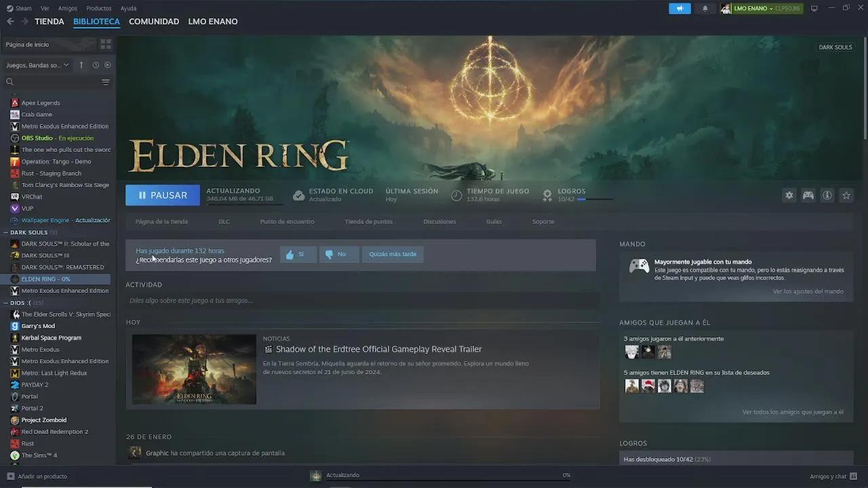Open the blue megaphone announcements button
Screen dimensions: 868x488
click(679, 8)
